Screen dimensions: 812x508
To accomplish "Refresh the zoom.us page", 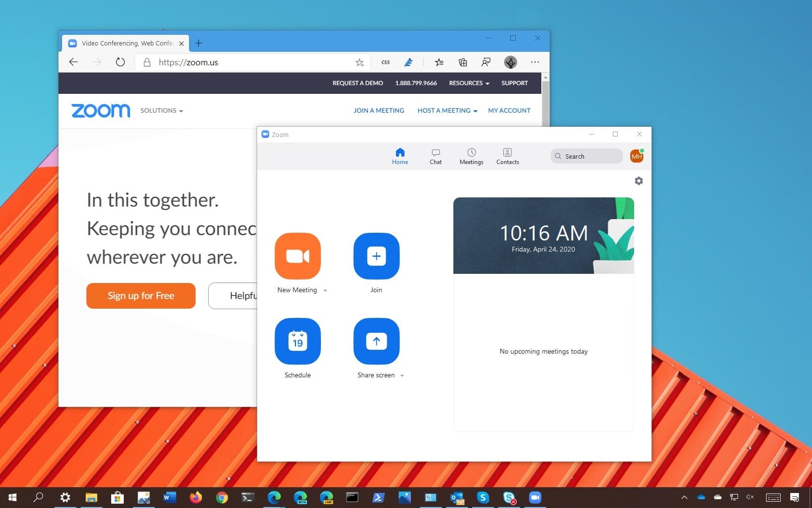I will click(120, 62).
